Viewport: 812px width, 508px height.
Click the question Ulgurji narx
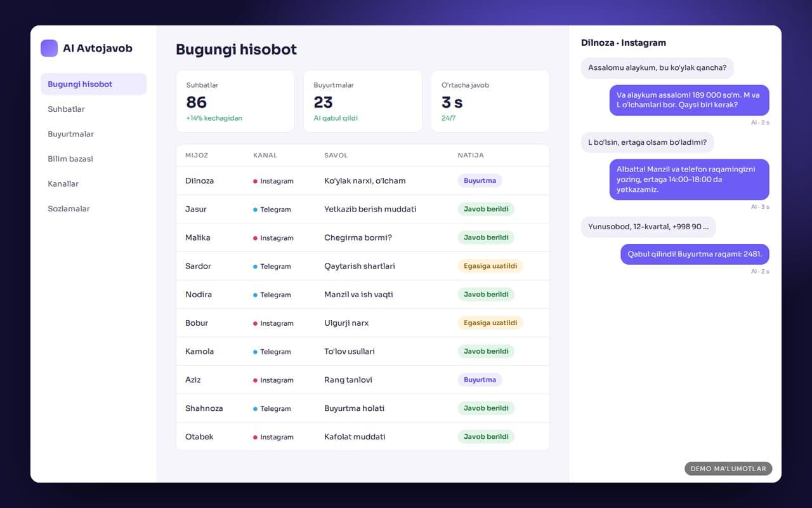[346, 323]
